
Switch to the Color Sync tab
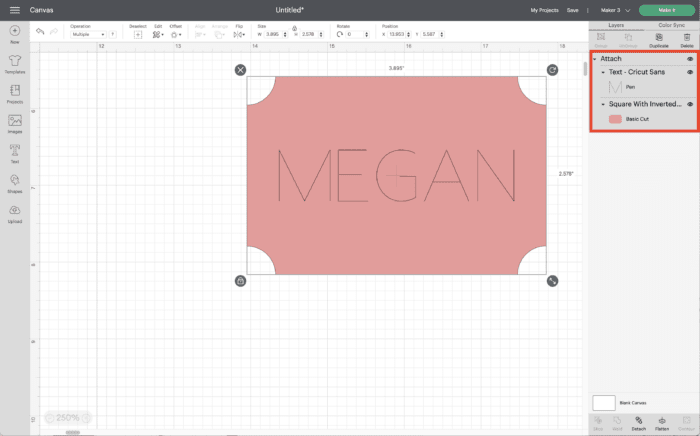672,24
